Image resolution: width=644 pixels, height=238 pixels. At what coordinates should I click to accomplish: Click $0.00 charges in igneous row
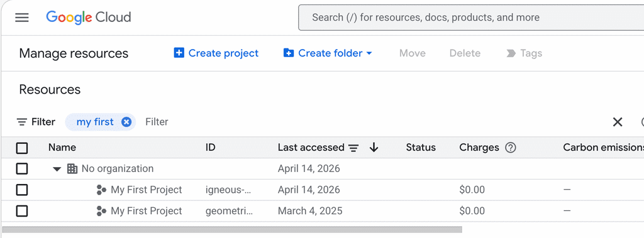[472, 190]
